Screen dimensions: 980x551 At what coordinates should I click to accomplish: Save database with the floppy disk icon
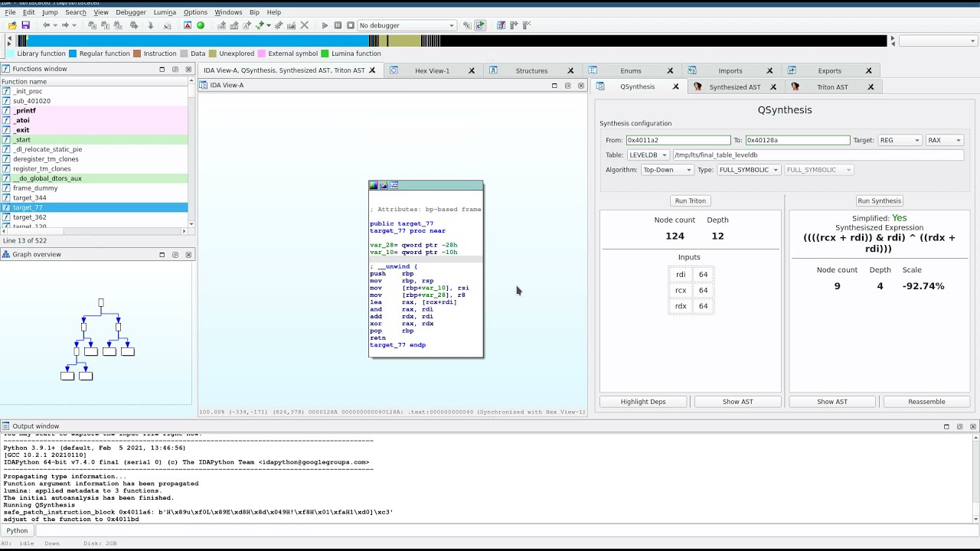click(25, 25)
